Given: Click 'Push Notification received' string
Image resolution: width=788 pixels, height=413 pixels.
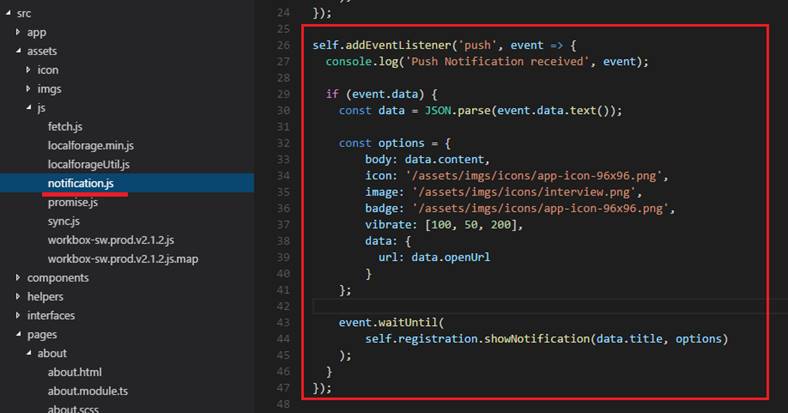Looking at the screenshot, I should [x=497, y=61].
